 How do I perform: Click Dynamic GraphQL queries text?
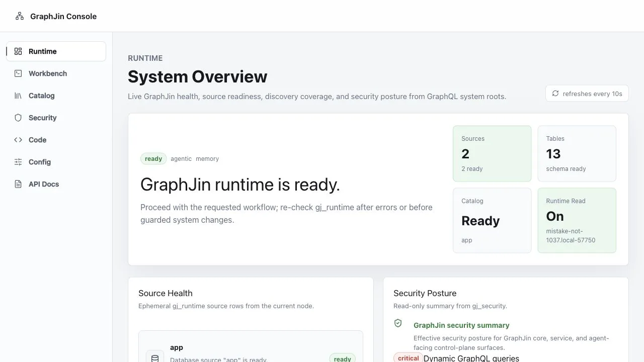[471, 358]
